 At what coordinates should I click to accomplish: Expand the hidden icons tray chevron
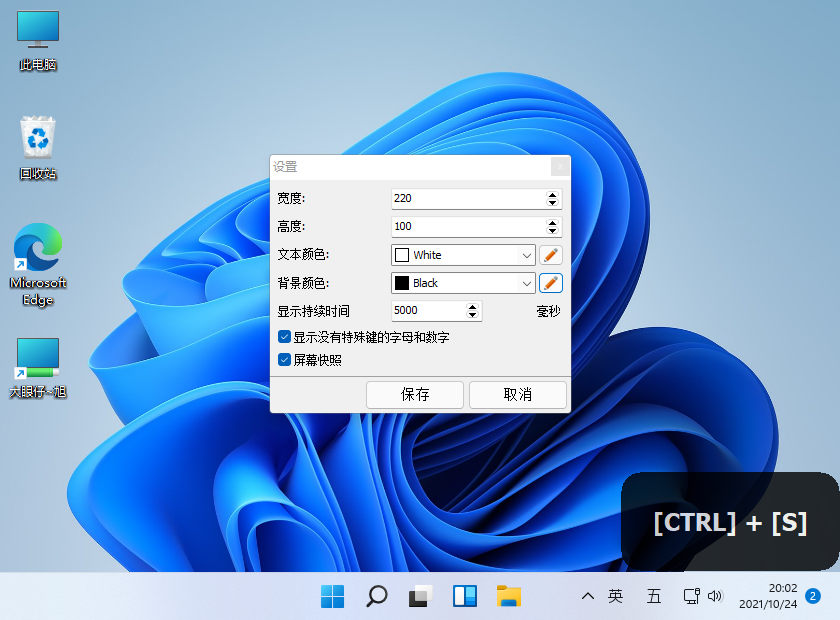(x=588, y=595)
